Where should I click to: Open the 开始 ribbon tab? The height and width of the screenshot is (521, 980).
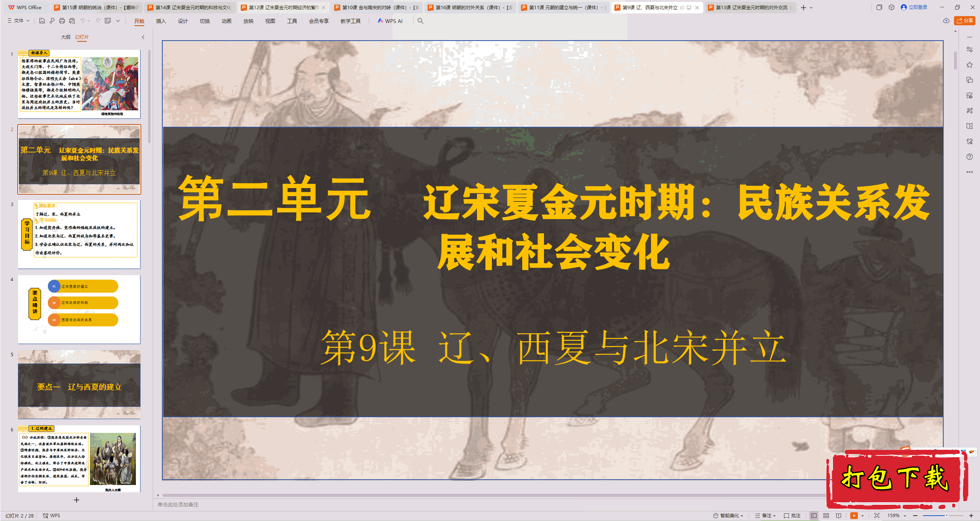139,21
